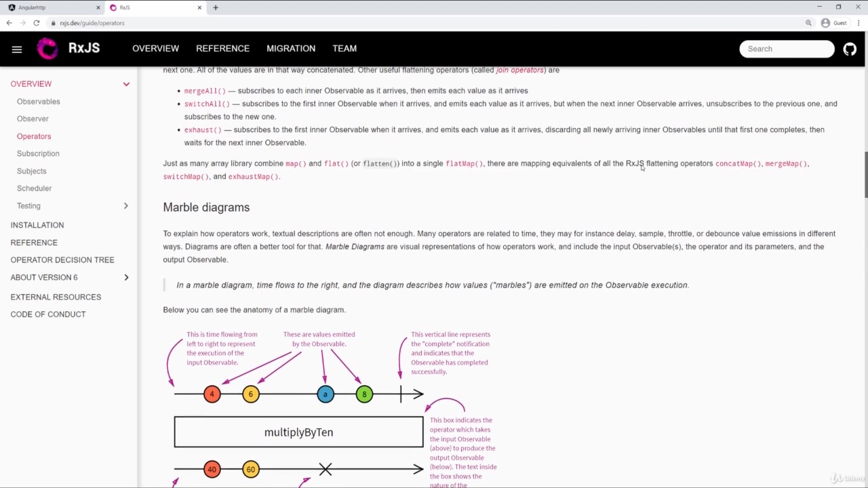Open the Observables sidebar link
The height and width of the screenshot is (488, 868).
click(39, 102)
